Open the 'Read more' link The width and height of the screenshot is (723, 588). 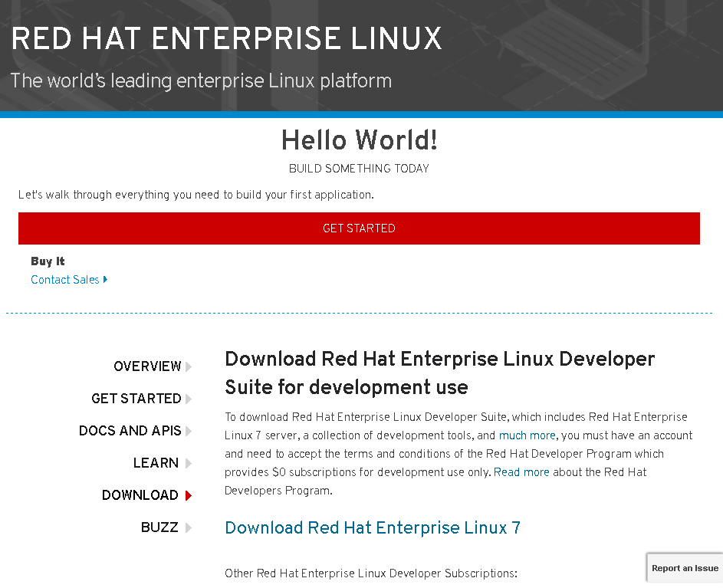521,472
